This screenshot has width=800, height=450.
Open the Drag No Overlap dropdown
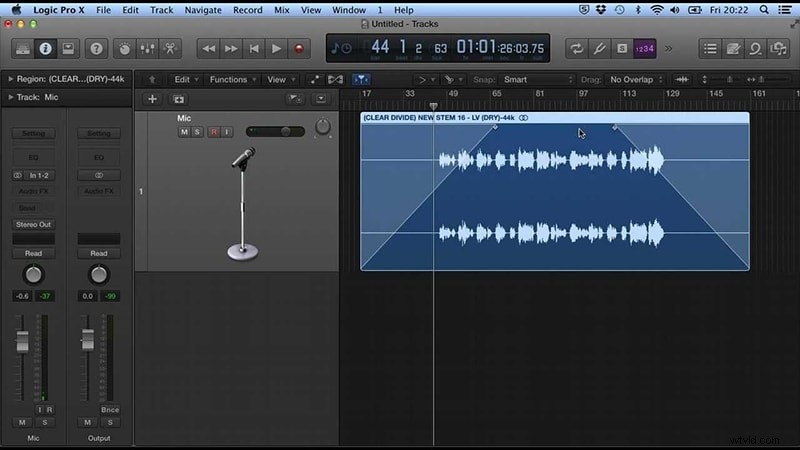pos(636,80)
